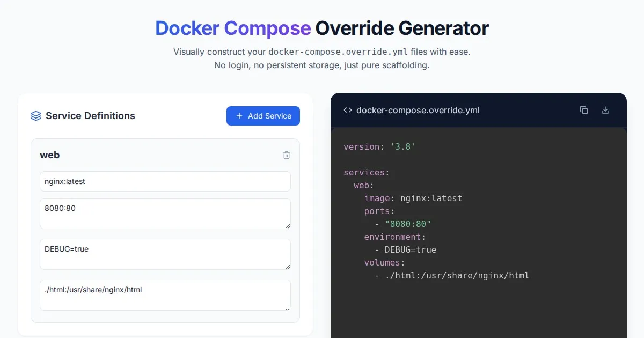Delete the web service with trash icon
Viewport: 644px width, 338px height.
point(287,155)
